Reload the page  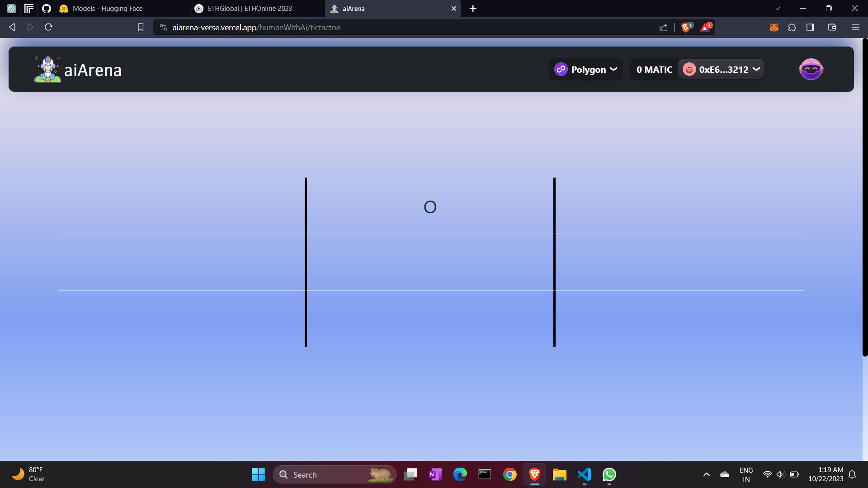click(x=48, y=27)
